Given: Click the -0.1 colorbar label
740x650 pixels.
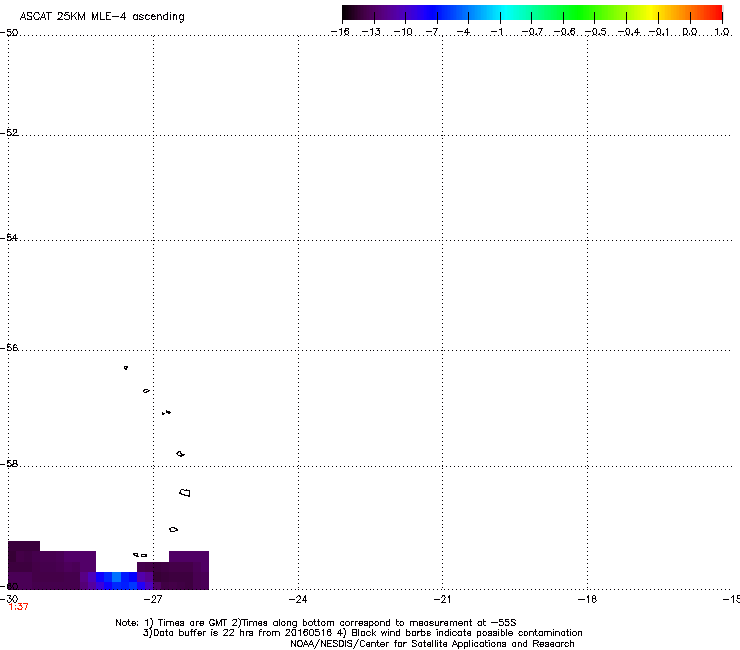Looking at the screenshot, I should pyautogui.click(x=659, y=32).
